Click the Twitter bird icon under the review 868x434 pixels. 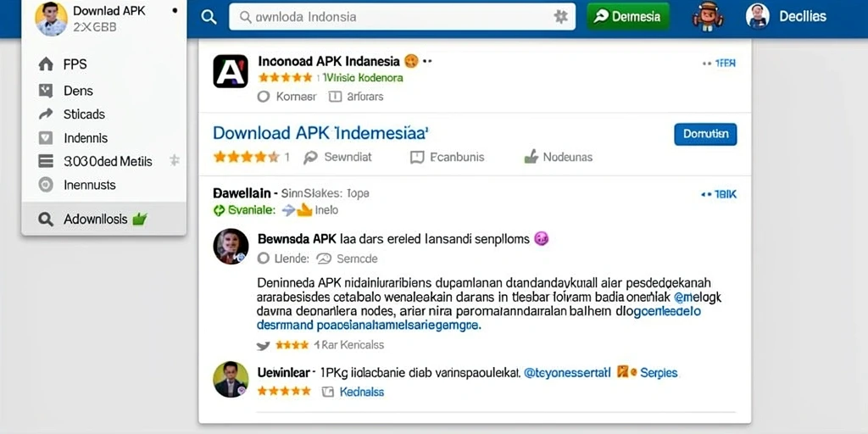(x=264, y=346)
